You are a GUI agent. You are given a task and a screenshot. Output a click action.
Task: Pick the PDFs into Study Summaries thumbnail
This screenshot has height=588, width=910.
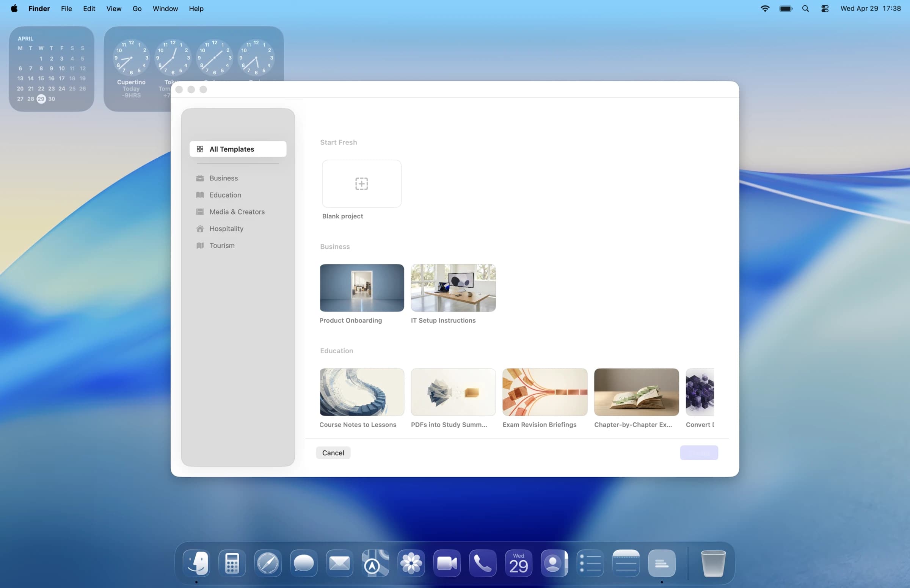coord(453,392)
